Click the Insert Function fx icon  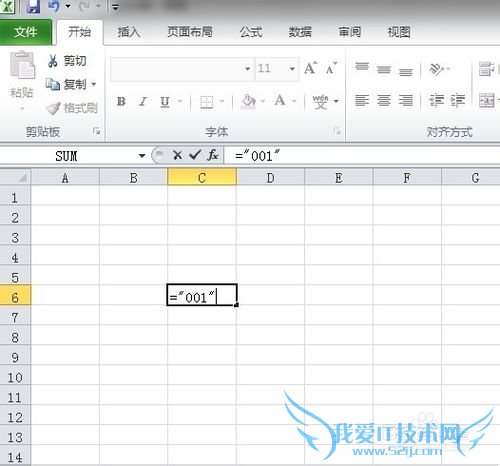point(213,155)
